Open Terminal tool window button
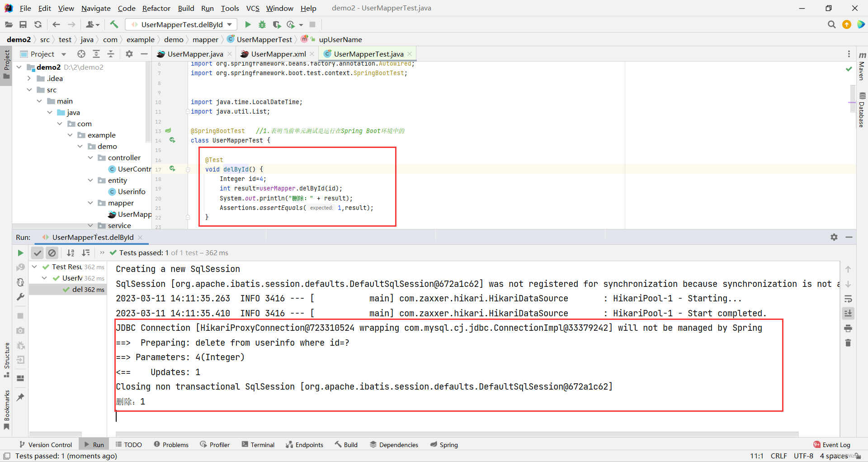This screenshot has width=868, height=462. (x=258, y=445)
